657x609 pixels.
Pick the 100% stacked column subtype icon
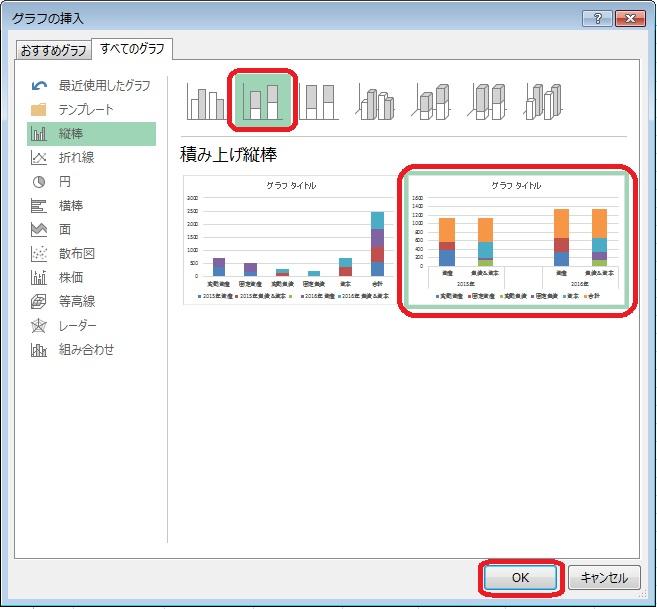[319, 102]
